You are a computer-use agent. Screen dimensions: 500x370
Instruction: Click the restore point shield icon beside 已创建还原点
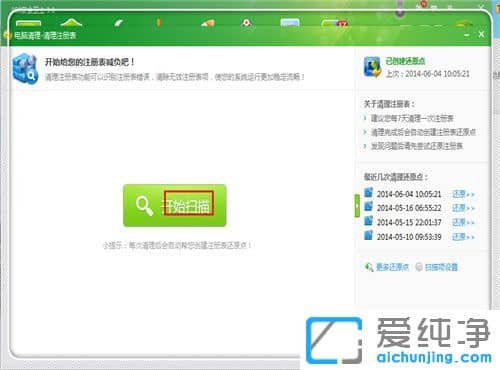372,67
